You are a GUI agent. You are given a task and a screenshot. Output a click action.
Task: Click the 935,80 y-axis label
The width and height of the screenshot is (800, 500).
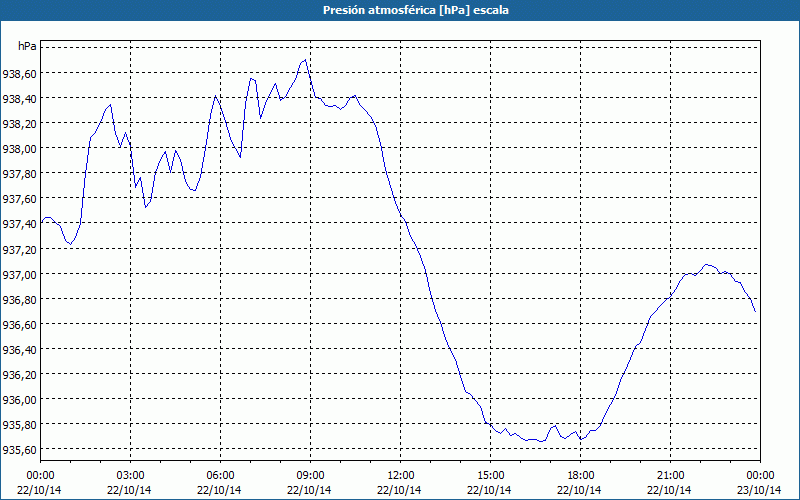[x=19, y=425]
